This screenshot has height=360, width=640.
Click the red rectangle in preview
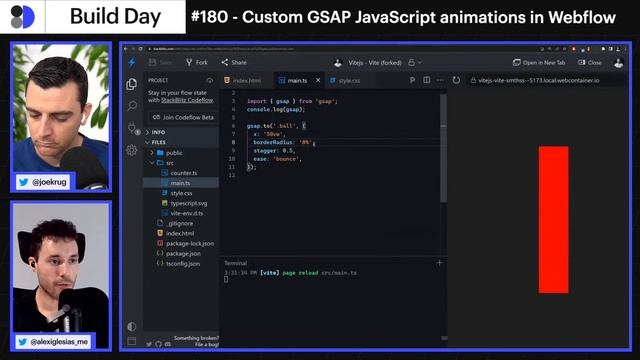click(553, 220)
